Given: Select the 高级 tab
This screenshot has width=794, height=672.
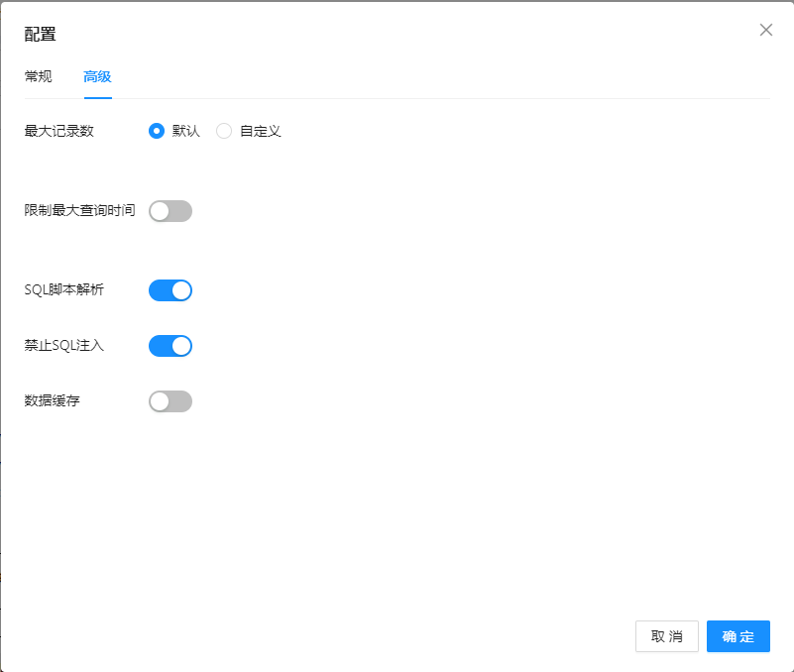Looking at the screenshot, I should click(x=97, y=76).
